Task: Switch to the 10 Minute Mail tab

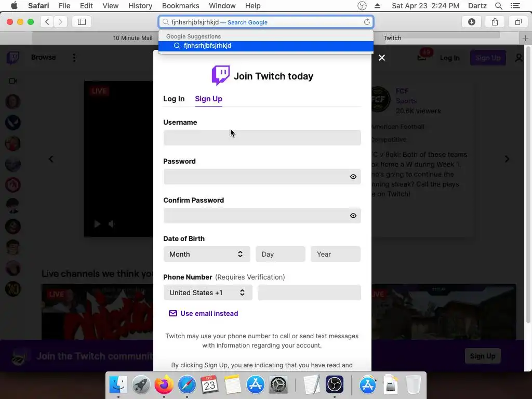Action: point(132,38)
